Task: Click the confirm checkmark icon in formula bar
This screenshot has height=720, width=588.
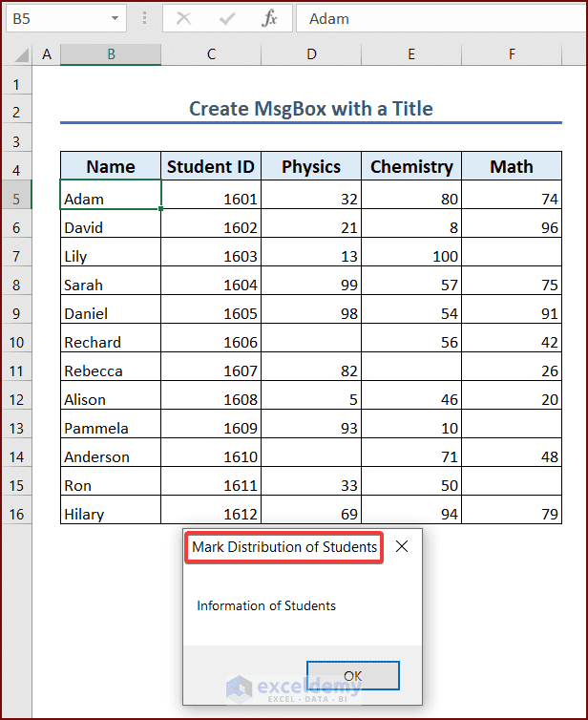Action: coord(227,19)
